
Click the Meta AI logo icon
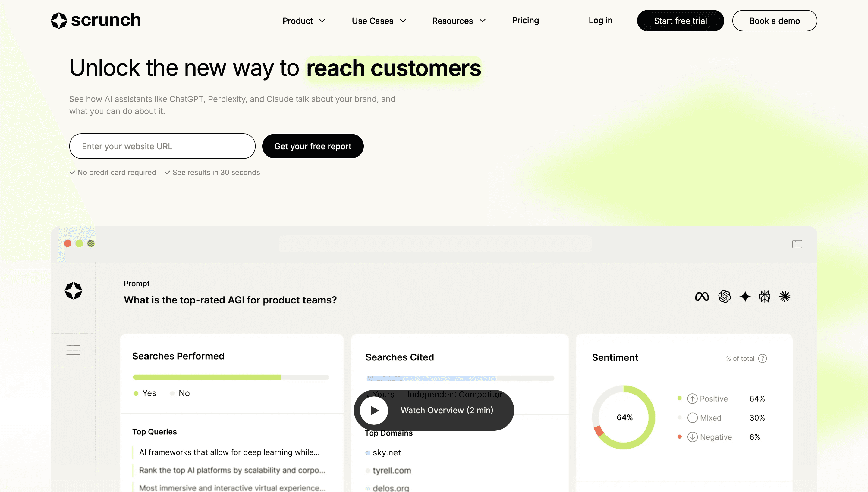point(702,296)
